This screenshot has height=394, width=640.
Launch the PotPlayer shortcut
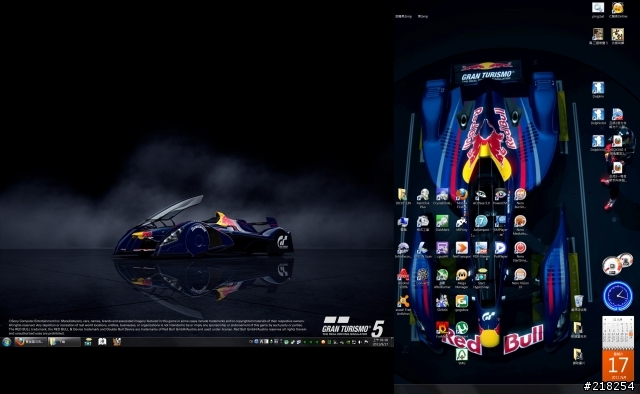coord(500,248)
